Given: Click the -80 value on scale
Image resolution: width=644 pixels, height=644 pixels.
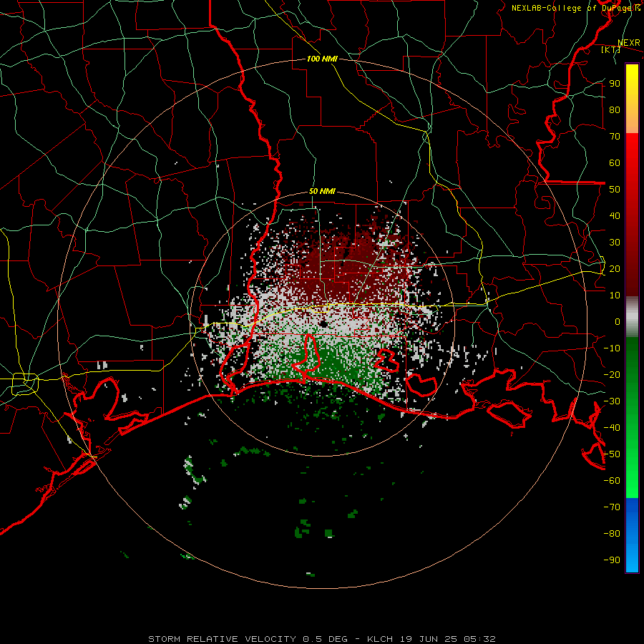Looking at the screenshot, I should 612,534.
